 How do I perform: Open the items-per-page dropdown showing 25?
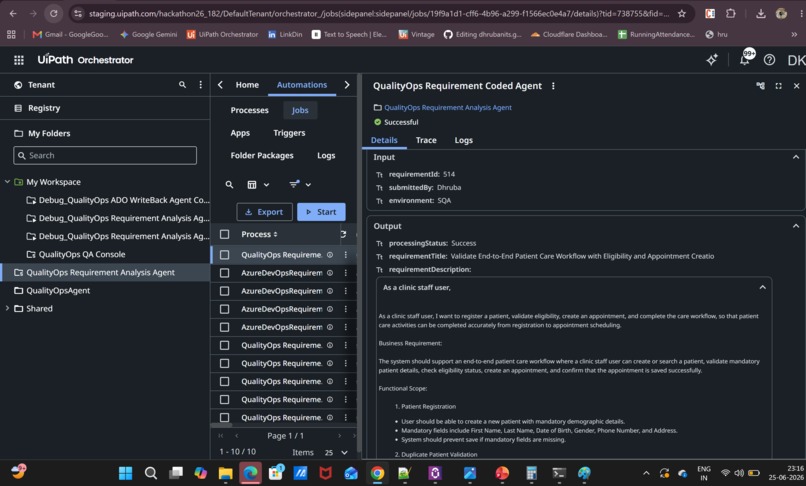pyautogui.click(x=336, y=453)
